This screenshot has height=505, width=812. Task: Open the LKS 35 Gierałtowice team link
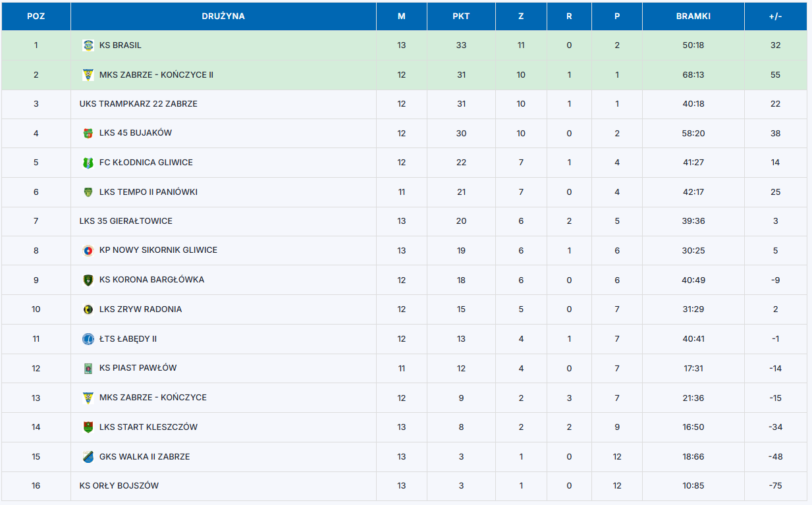pos(126,221)
